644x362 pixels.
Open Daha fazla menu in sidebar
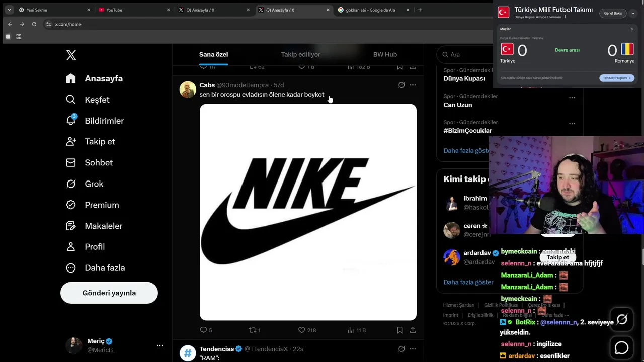pos(96,268)
